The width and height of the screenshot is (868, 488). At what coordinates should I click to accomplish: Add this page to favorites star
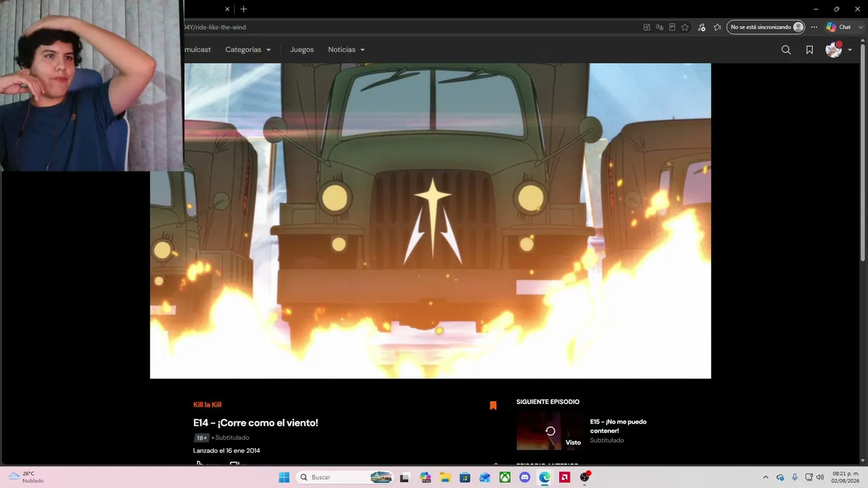coord(685,27)
